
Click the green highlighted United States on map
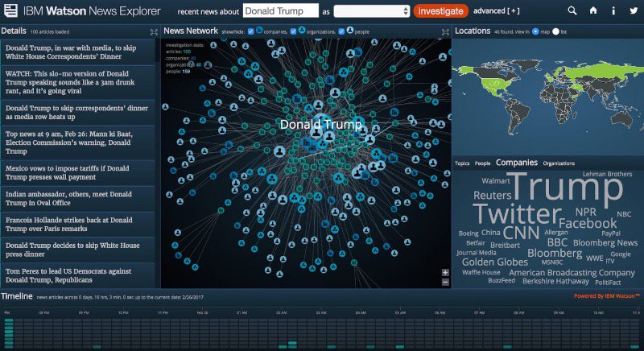click(x=497, y=85)
